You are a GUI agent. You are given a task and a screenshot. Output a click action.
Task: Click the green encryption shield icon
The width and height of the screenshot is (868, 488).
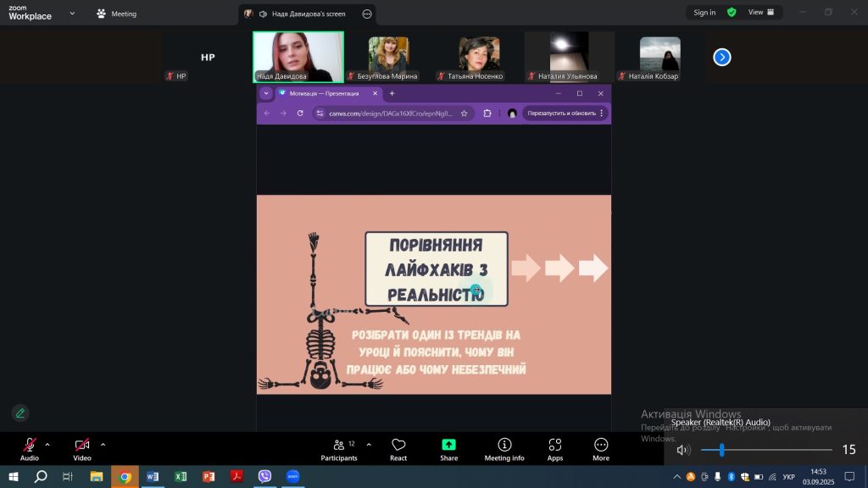(732, 12)
